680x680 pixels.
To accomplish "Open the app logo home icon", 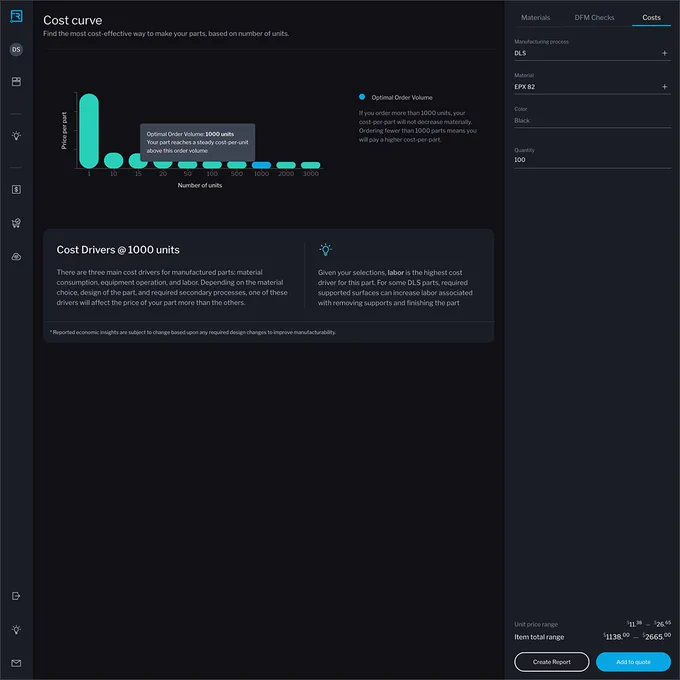I will 16,16.
